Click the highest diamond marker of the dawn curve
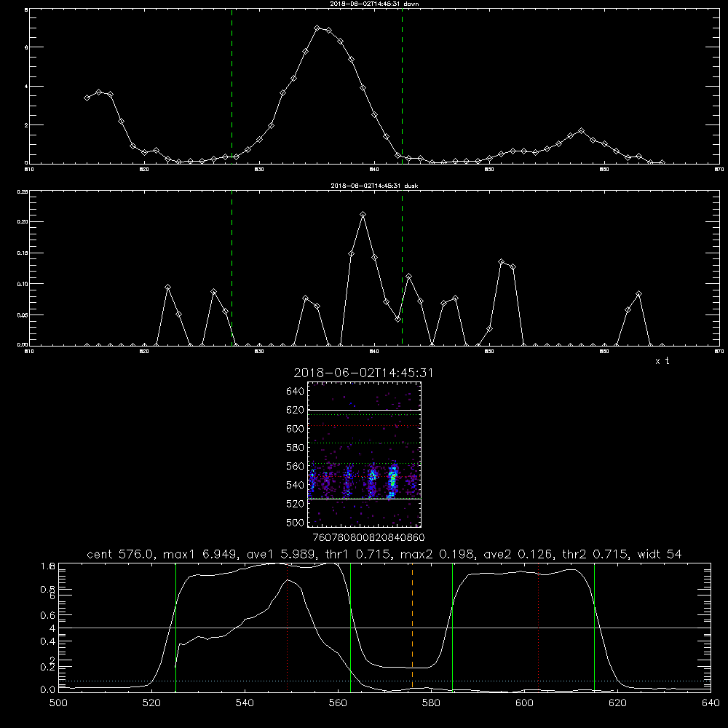The image size is (728, 728). [317, 28]
